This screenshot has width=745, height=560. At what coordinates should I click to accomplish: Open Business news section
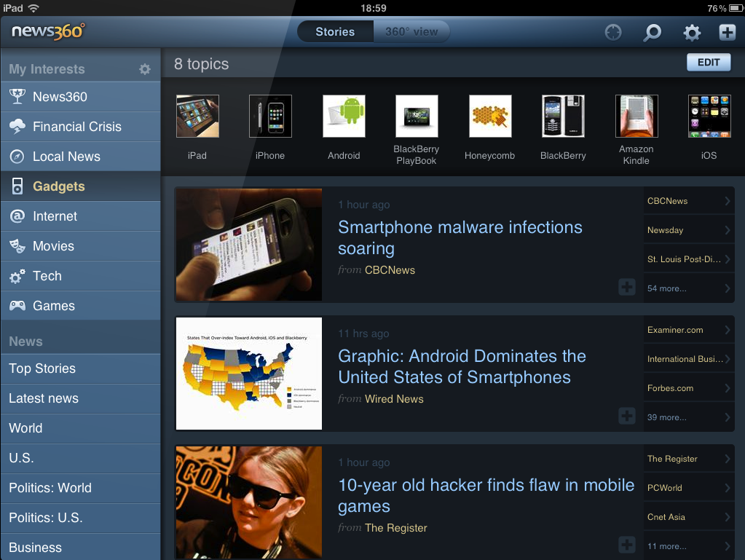[81, 547]
